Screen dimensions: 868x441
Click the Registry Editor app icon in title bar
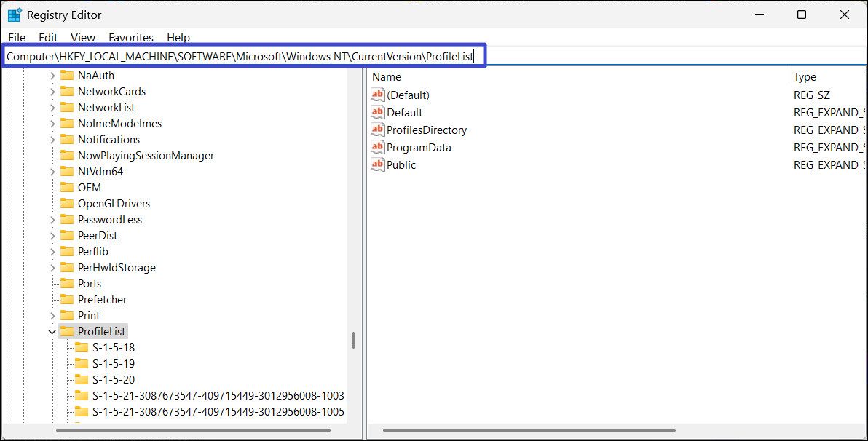(15, 15)
